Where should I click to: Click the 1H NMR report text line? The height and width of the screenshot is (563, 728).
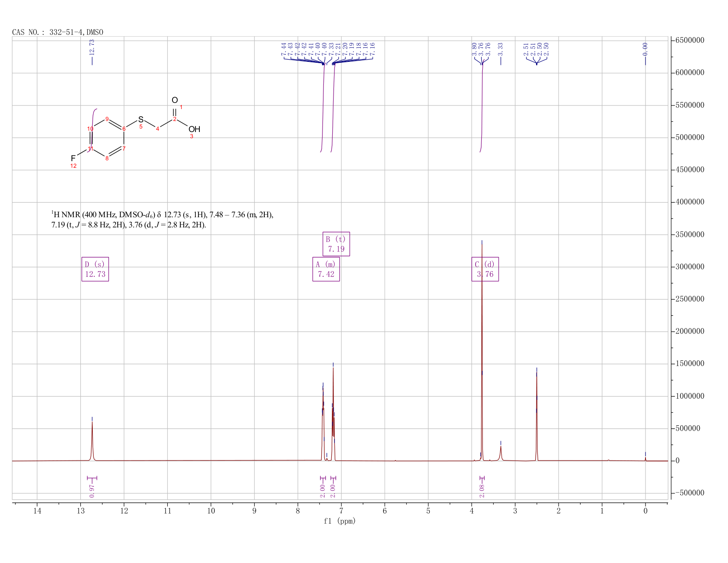click(x=162, y=220)
